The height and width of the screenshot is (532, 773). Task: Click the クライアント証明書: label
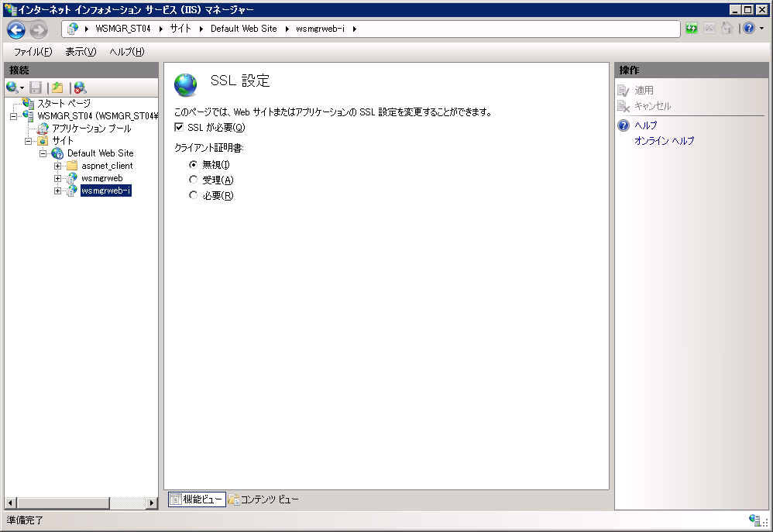(209, 147)
